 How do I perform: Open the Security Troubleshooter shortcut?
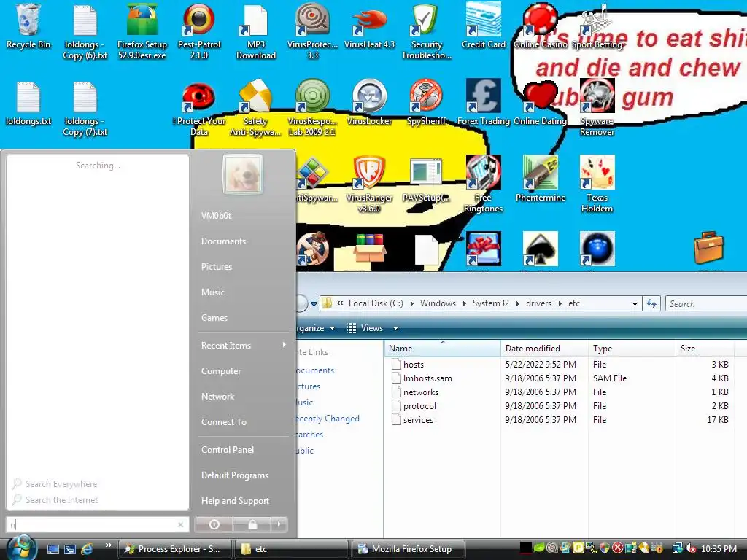(x=426, y=31)
